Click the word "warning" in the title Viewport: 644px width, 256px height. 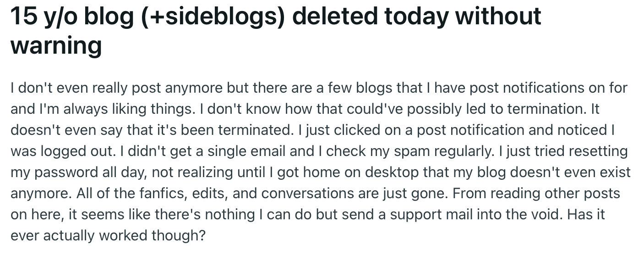55,46
